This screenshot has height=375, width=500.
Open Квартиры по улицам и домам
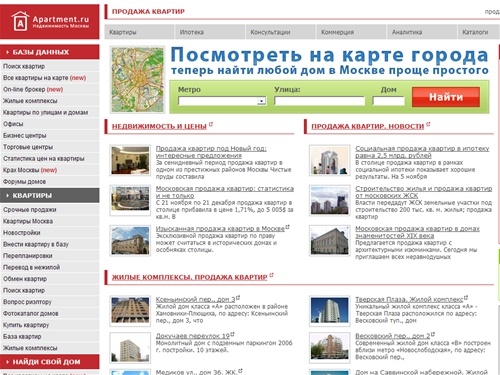45,113
